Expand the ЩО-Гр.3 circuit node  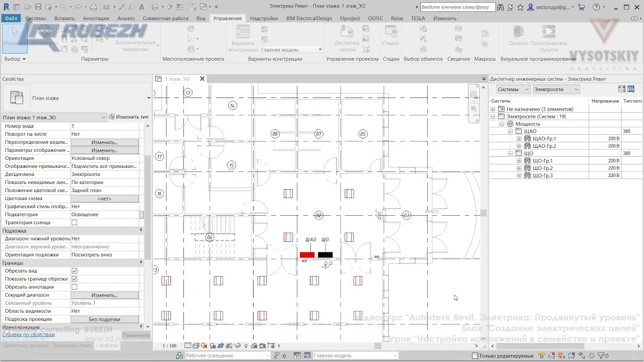(519, 175)
